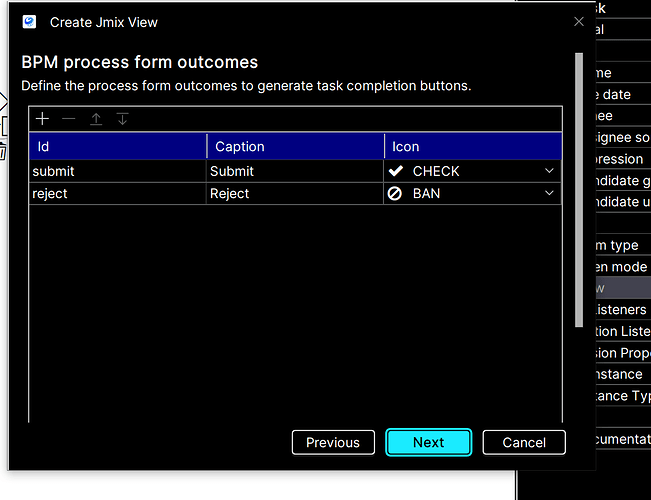651x500 pixels.
Task: Add a new outcome with plus icon
Action: point(42,119)
